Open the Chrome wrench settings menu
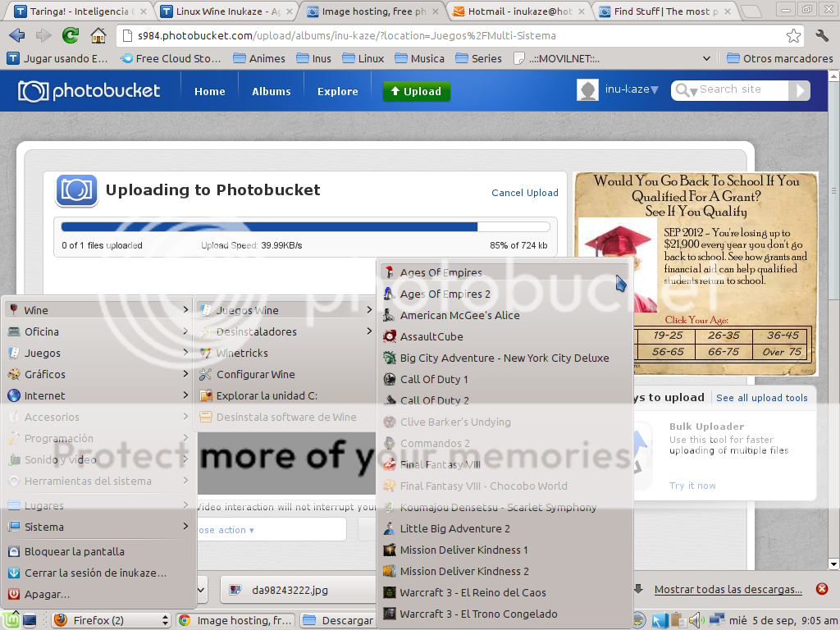 tap(822, 35)
